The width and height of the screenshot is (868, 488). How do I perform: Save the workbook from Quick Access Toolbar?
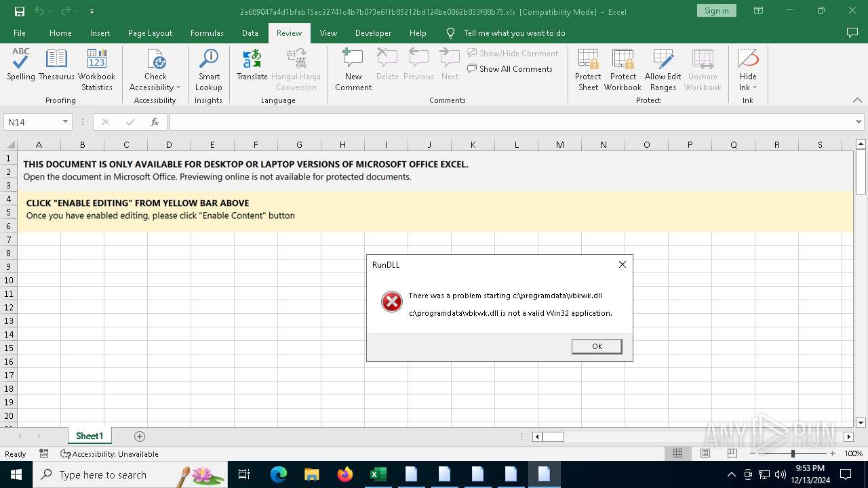click(x=20, y=12)
